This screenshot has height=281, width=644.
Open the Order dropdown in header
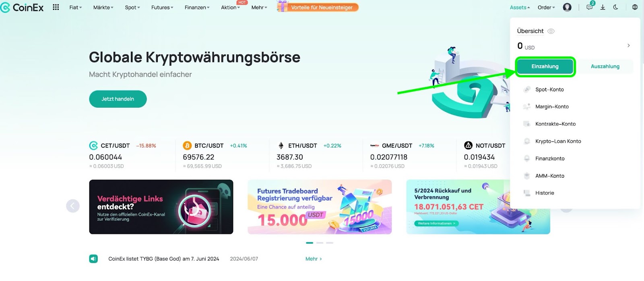(x=546, y=7)
